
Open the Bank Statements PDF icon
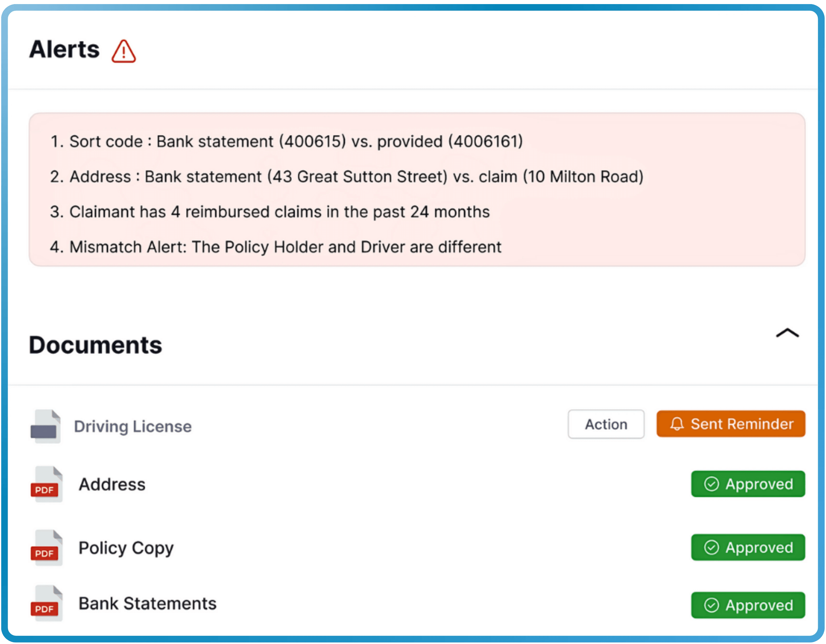coord(46,603)
